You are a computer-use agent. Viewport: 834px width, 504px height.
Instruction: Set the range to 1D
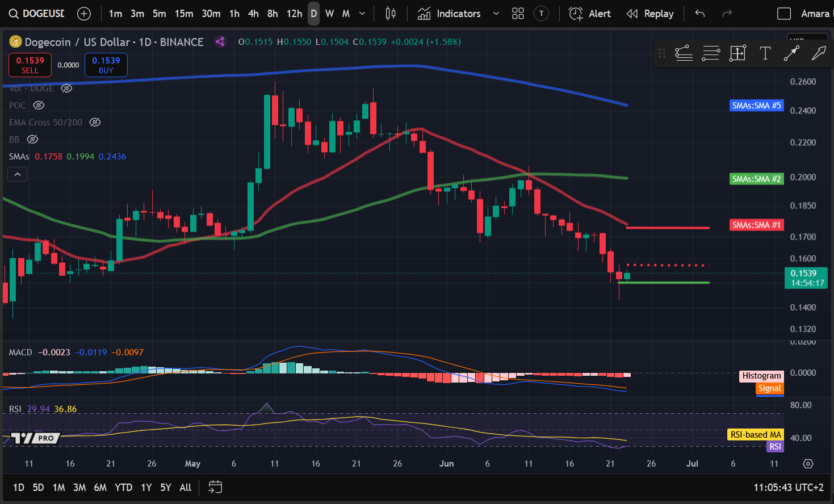pos(19,487)
